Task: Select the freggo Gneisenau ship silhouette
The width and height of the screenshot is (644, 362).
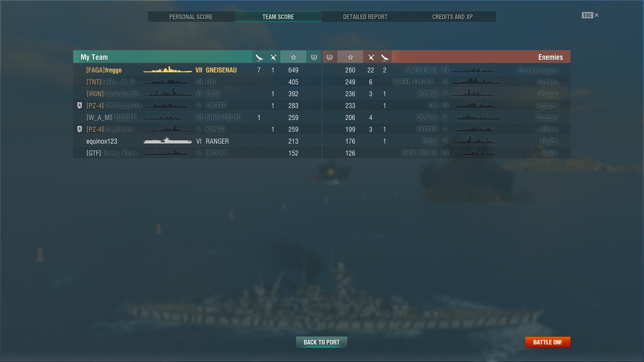Action: (167, 70)
